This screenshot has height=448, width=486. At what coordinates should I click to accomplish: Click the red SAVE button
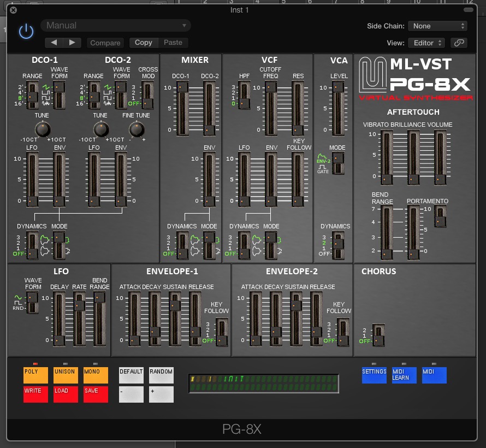click(x=96, y=394)
